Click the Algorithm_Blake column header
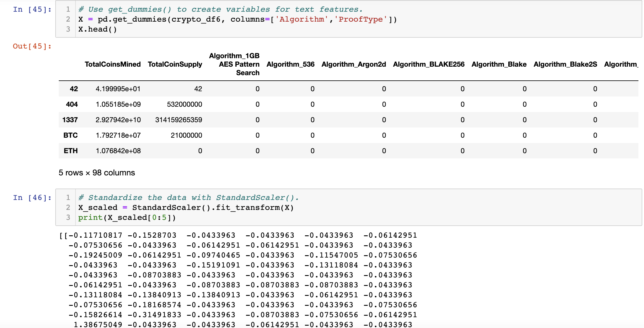Viewport: 644px width, 328px height. (499, 64)
